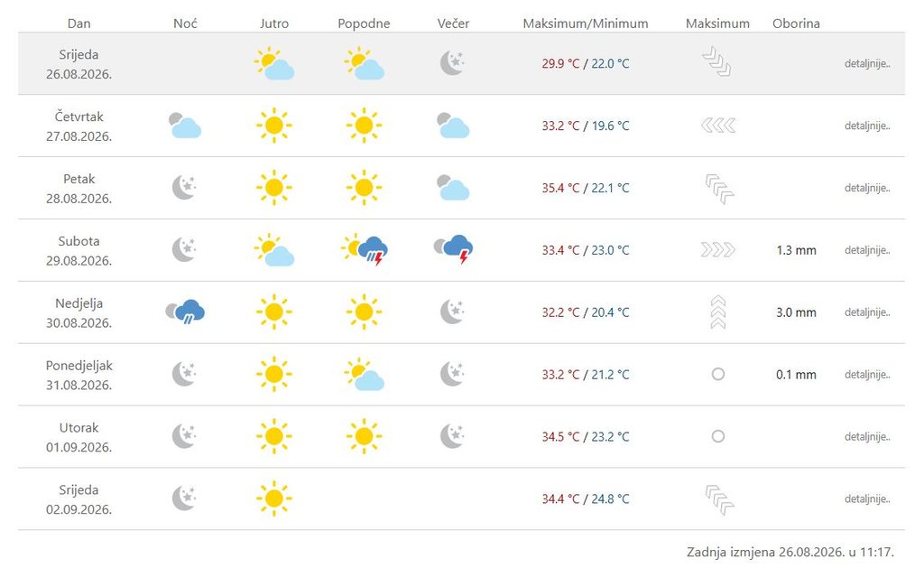Click Sunday night rain cloud icon
The width and height of the screenshot is (924, 568).
185,312
